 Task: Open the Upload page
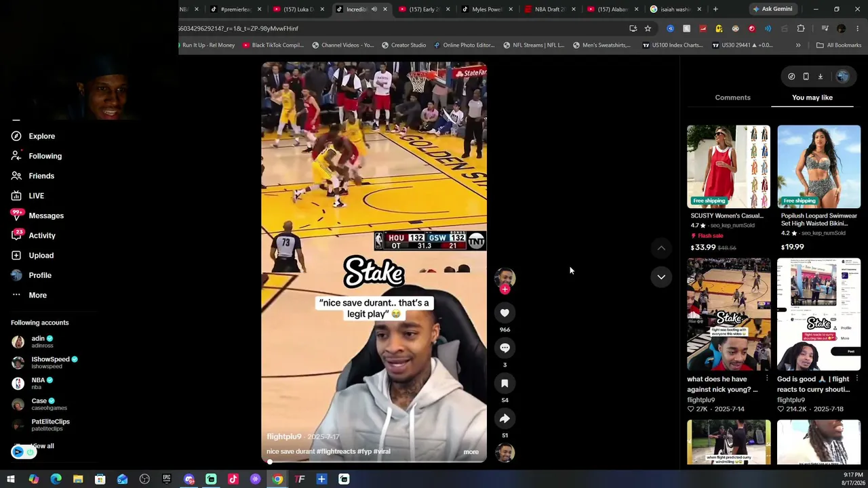tap(33, 256)
